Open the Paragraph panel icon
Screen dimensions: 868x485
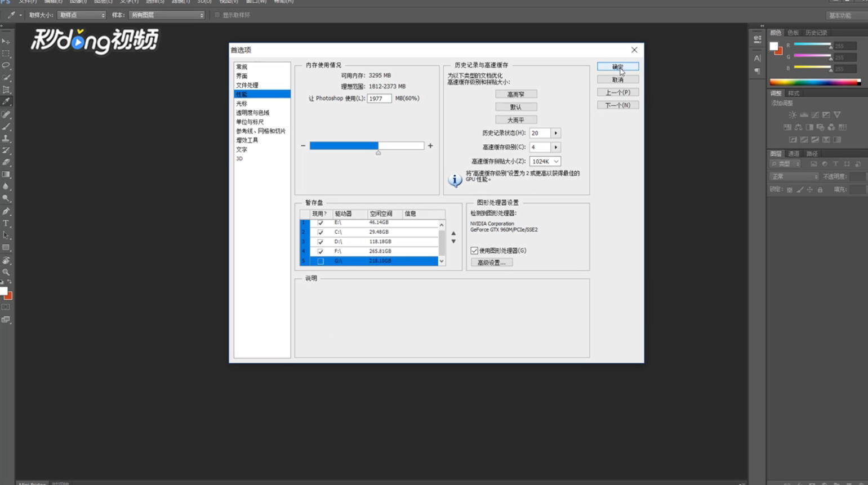pos(758,71)
